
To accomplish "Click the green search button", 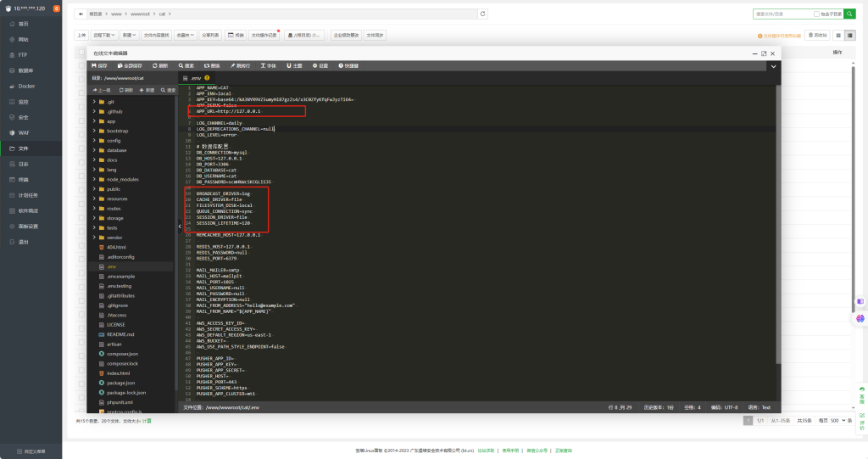I will click(849, 14).
